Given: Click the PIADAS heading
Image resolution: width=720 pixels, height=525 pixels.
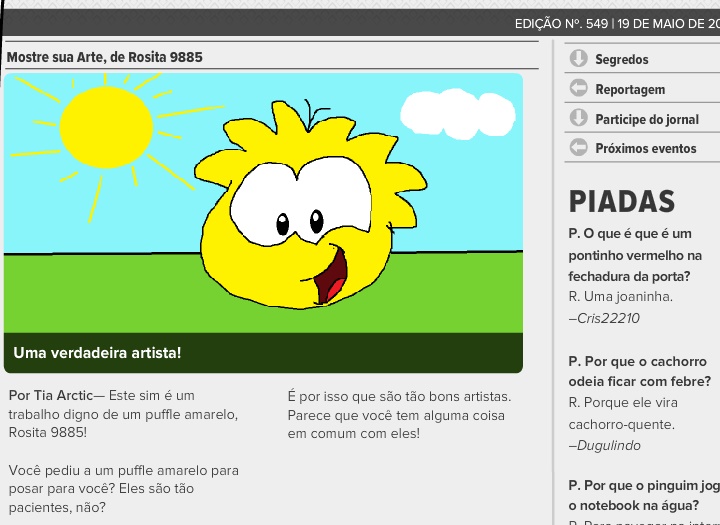Looking at the screenshot, I should click(x=622, y=201).
